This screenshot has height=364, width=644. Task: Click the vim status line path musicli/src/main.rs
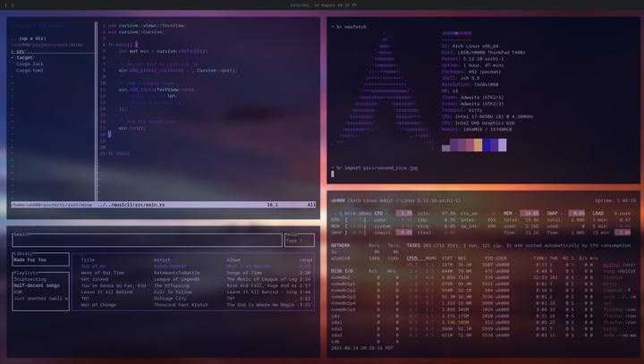tap(131, 205)
